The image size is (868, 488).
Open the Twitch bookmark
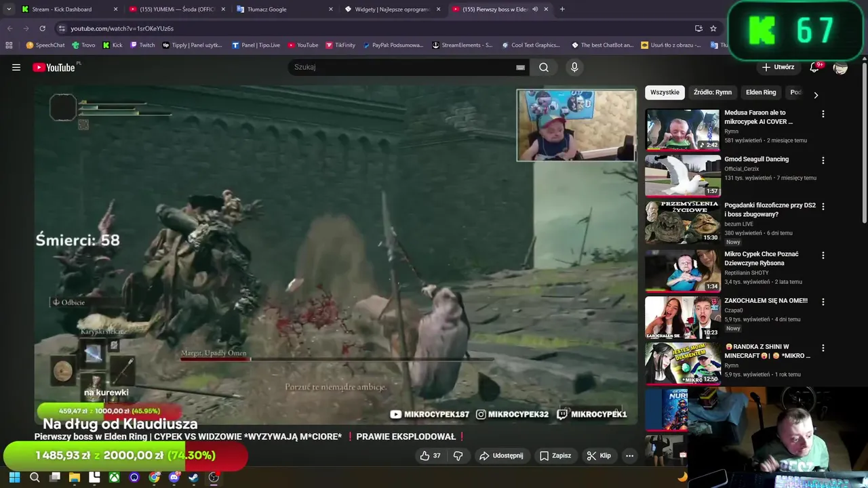(x=142, y=45)
